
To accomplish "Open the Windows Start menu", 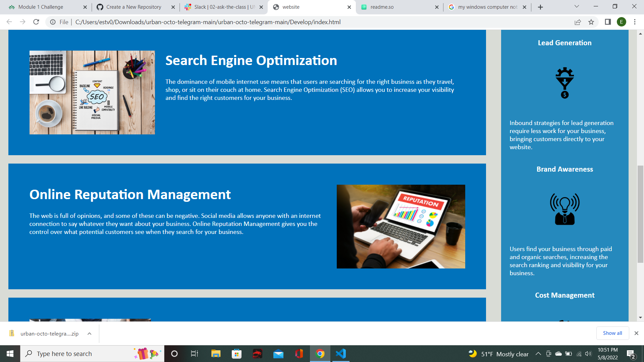I will coord(10,354).
